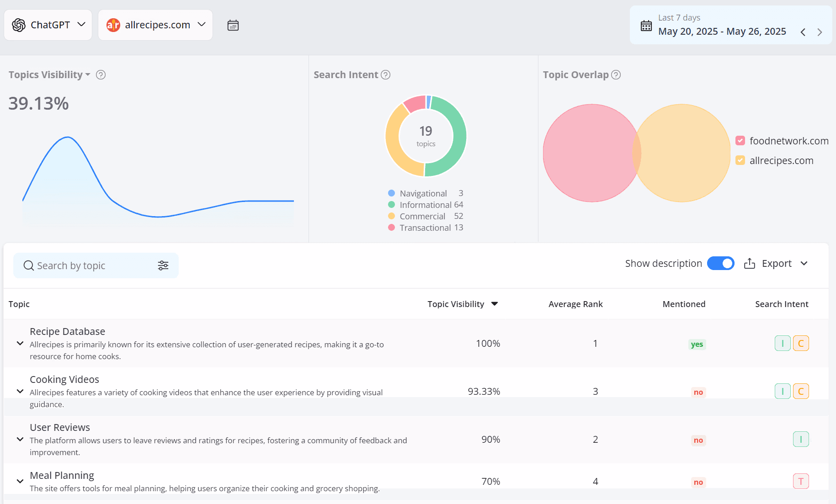Click the Informational legend dot
The height and width of the screenshot is (504, 836).
click(x=391, y=205)
